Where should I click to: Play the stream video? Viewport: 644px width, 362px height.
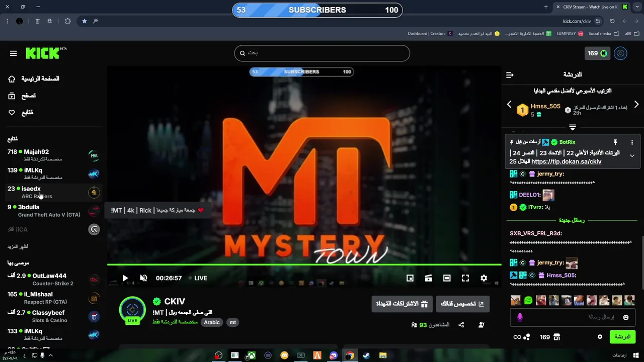point(125,278)
